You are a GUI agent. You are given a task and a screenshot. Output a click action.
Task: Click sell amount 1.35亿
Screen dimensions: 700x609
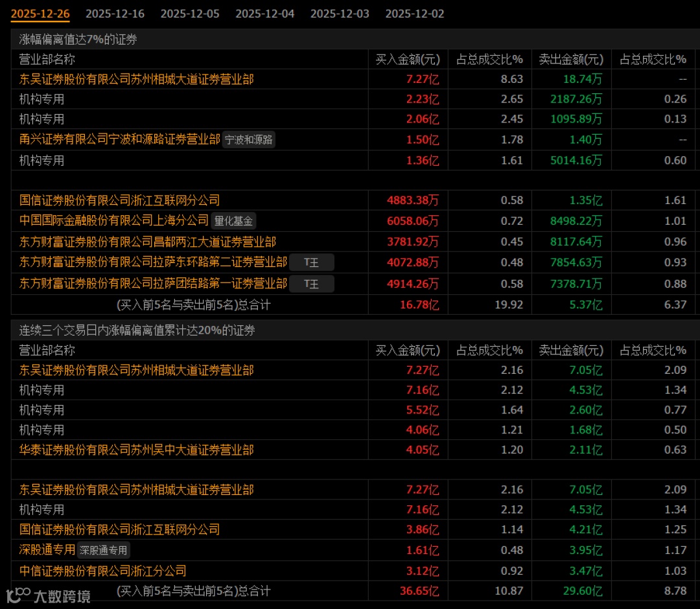(586, 200)
